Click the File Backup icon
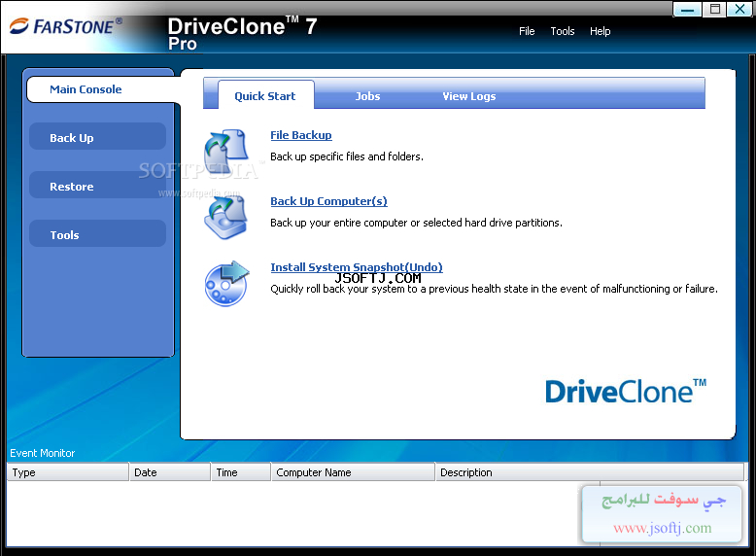The width and height of the screenshot is (756, 556). (226, 151)
